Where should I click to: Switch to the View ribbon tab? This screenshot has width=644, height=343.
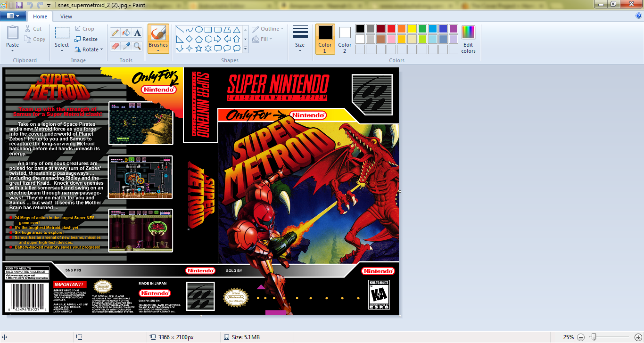click(x=66, y=16)
